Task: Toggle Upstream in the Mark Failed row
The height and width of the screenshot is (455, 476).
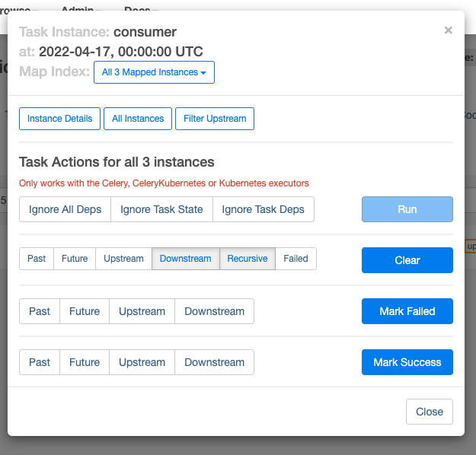Action: [x=142, y=311]
